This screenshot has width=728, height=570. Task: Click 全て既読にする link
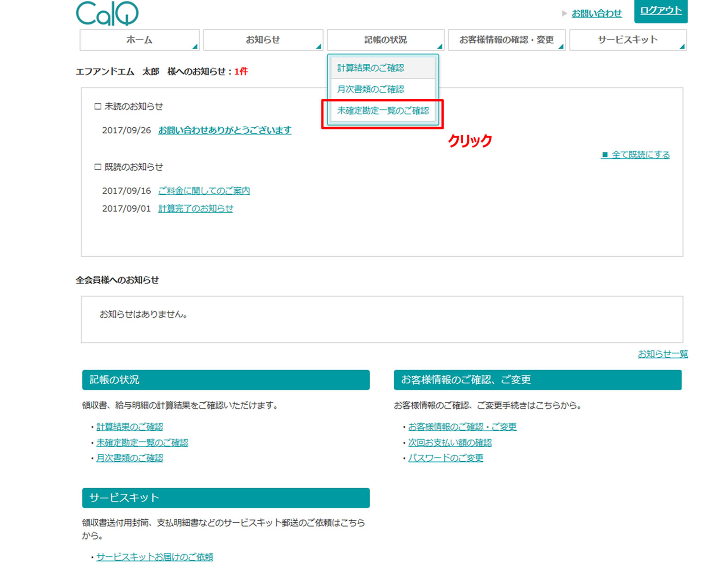(635, 155)
